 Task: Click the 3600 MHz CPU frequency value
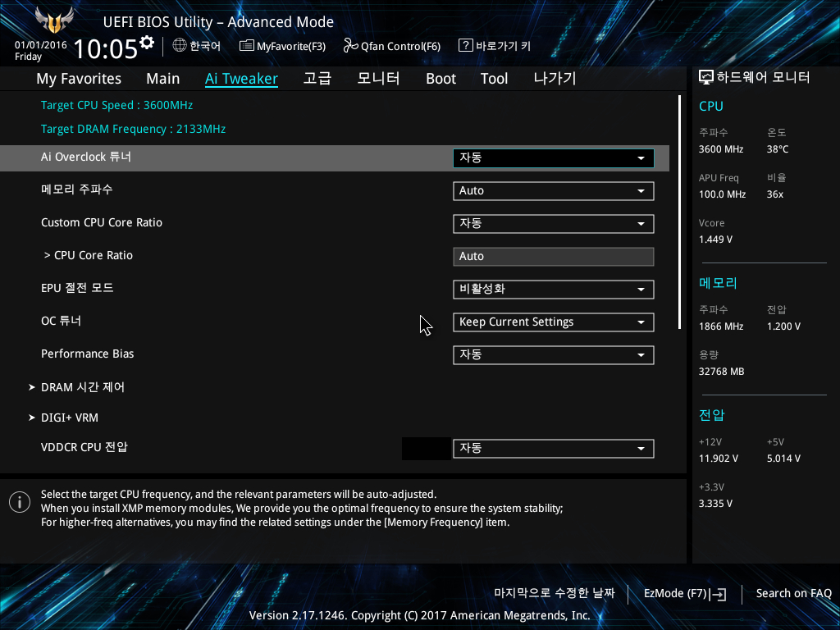[x=721, y=149]
